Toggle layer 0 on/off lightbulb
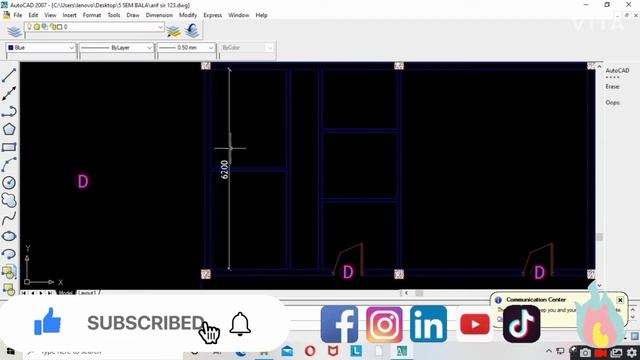 (x=29, y=27)
